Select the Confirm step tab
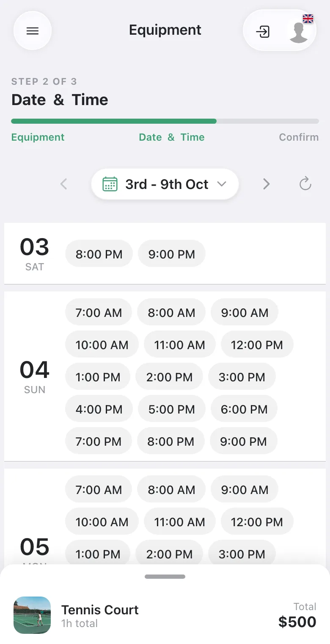This screenshot has width=330, height=644. 299,137
